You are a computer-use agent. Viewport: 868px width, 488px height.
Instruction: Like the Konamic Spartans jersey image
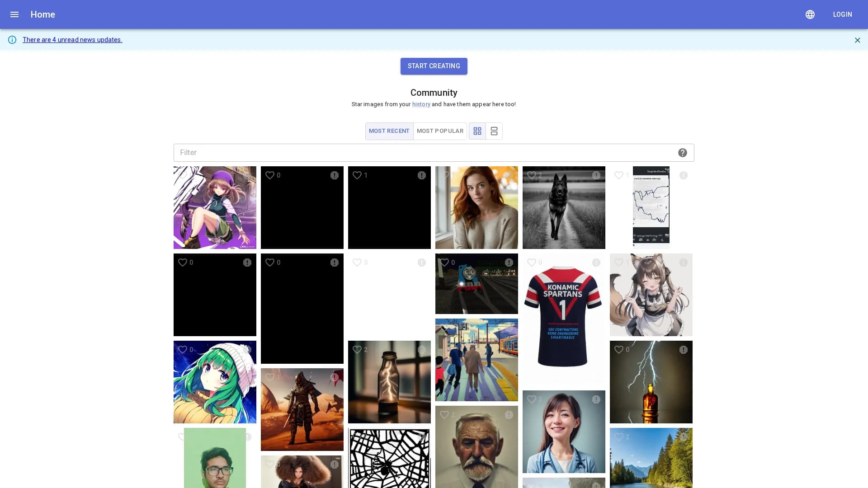coord(532,263)
